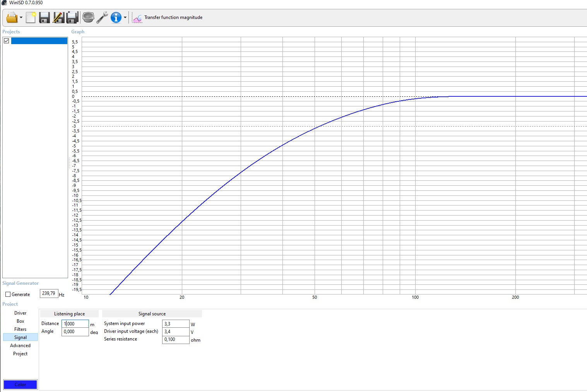Click the blue info icon
The width and height of the screenshot is (587, 392).
point(116,17)
